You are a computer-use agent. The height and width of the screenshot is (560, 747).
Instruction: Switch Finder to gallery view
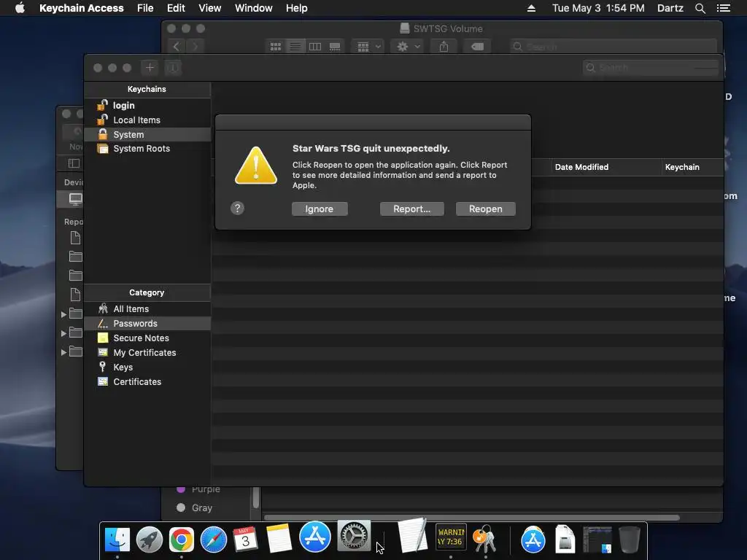tap(335, 47)
